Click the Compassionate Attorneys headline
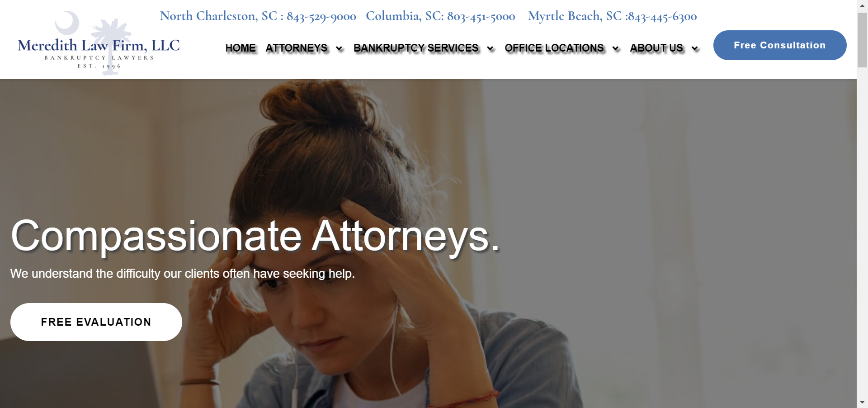 [x=255, y=236]
